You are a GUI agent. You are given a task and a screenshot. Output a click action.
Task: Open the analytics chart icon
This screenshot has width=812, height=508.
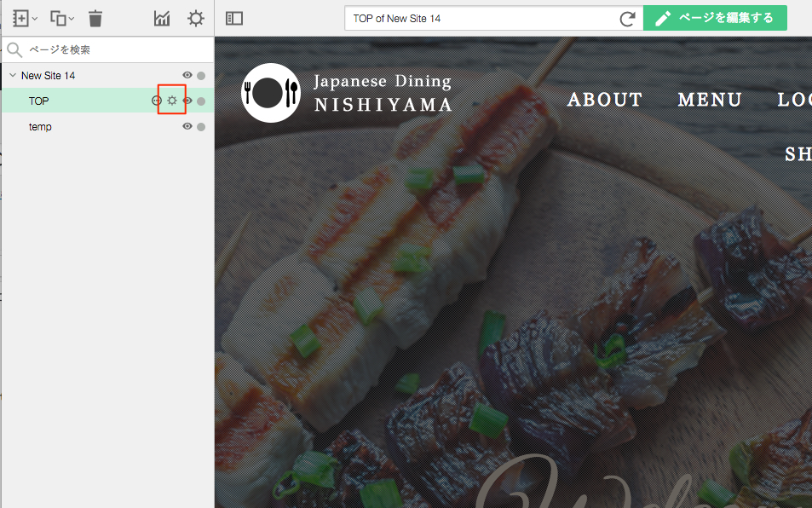(x=162, y=19)
